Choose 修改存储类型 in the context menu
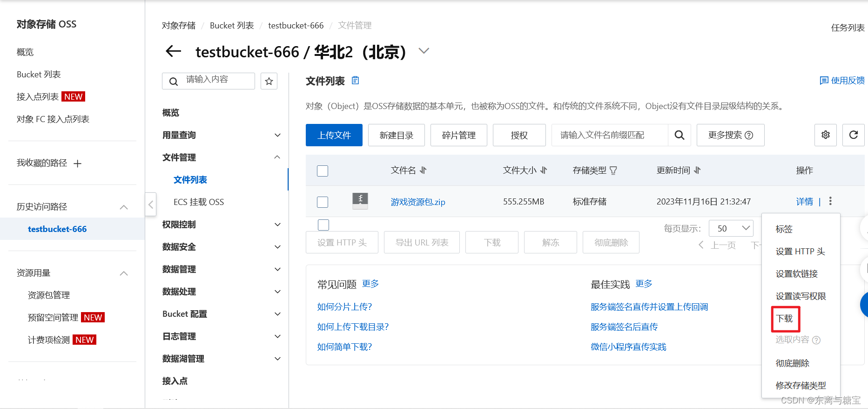 coord(801,386)
